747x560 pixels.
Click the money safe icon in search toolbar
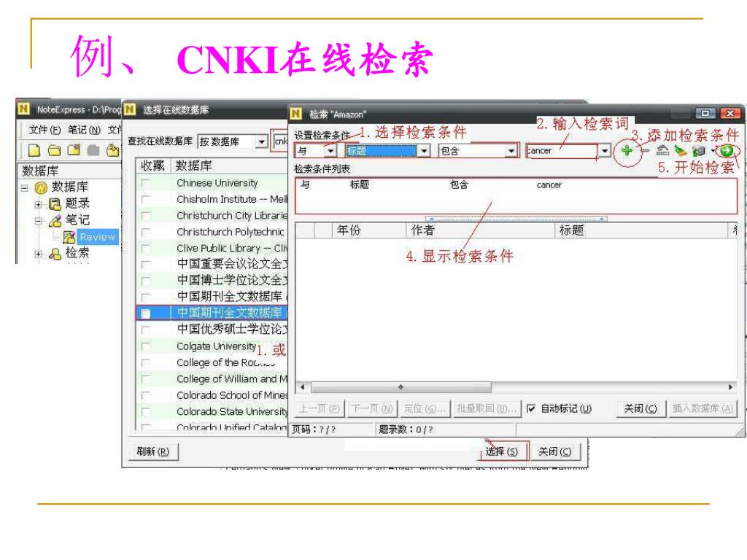click(x=698, y=151)
